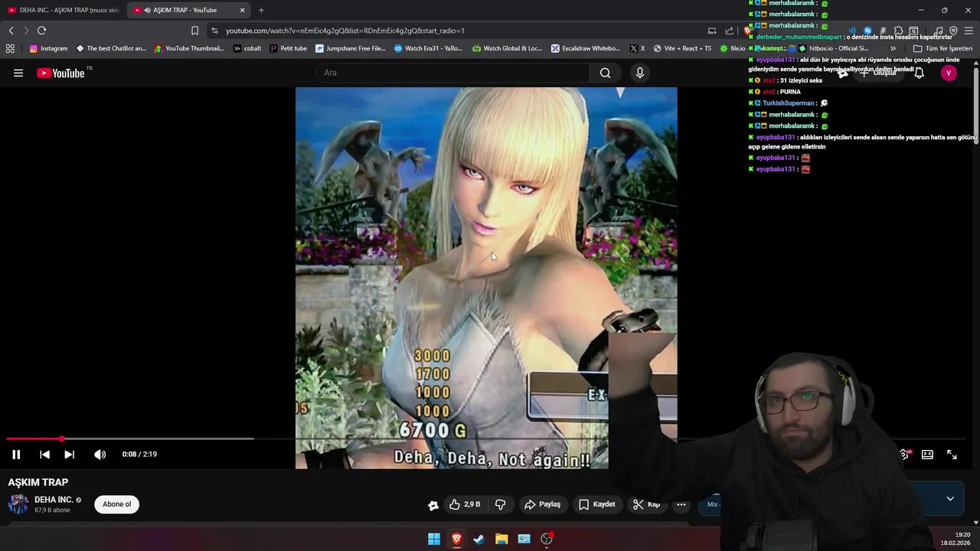Reload the current page
980x551 pixels.
[x=41, y=31]
